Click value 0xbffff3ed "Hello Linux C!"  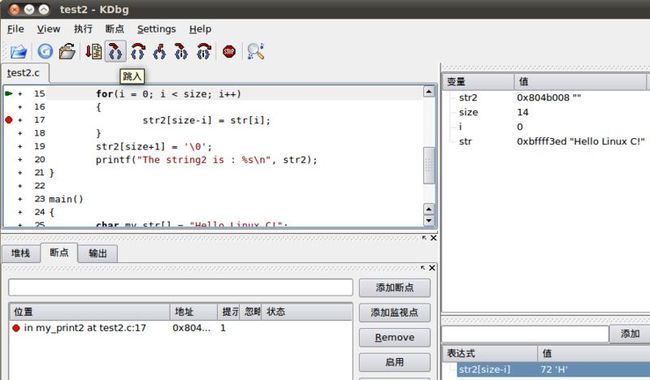click(580, 141)
